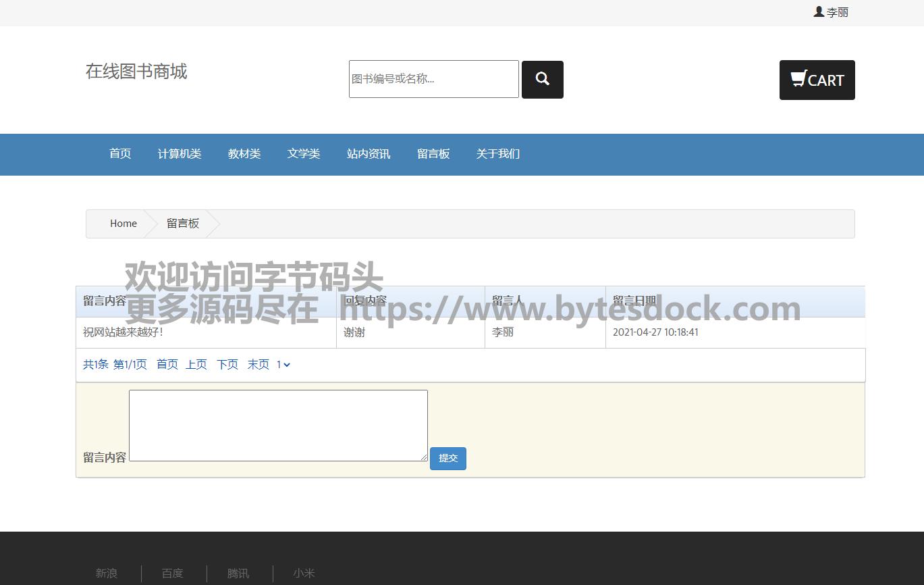Click the user profile 李丽 at top

point(831,12)
